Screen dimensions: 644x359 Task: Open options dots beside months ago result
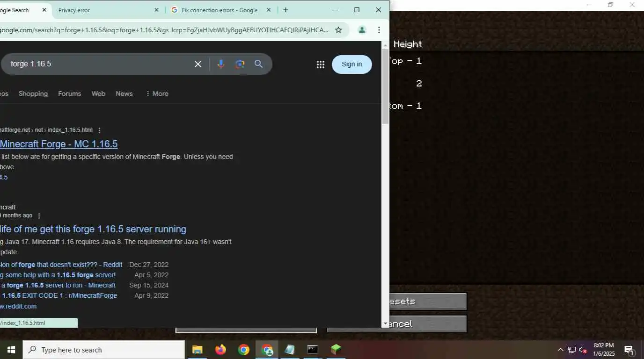(39, 215)
